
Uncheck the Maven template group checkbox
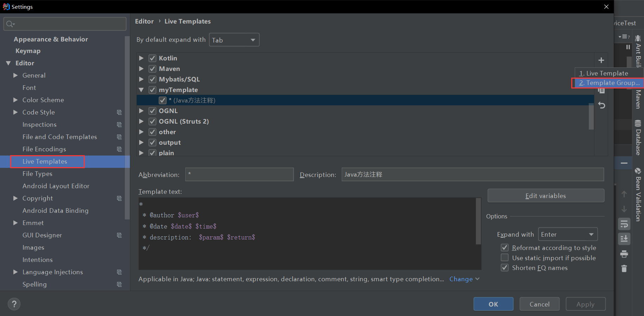coord(152,69)
